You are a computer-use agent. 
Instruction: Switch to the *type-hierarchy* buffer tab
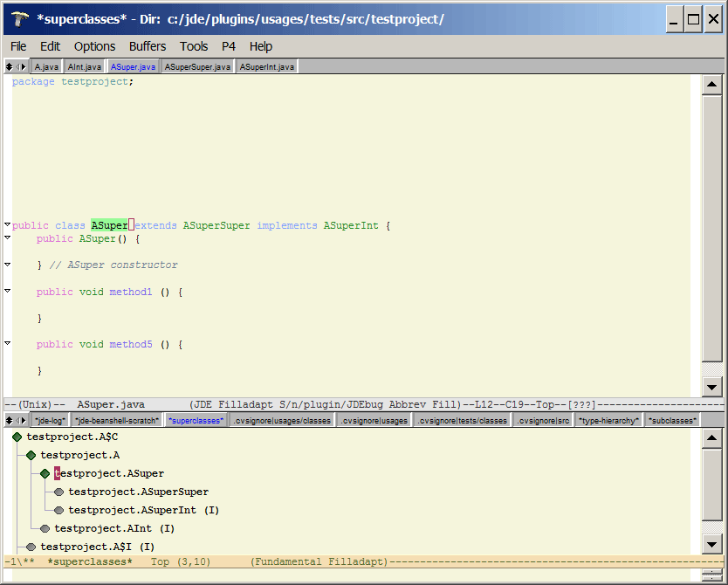coord(608,421)
